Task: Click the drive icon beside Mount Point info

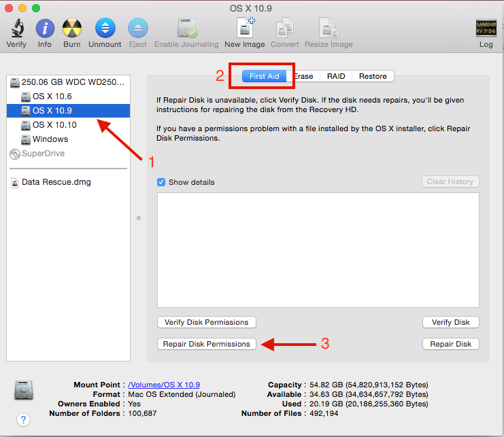Action: tap(24, 390)
